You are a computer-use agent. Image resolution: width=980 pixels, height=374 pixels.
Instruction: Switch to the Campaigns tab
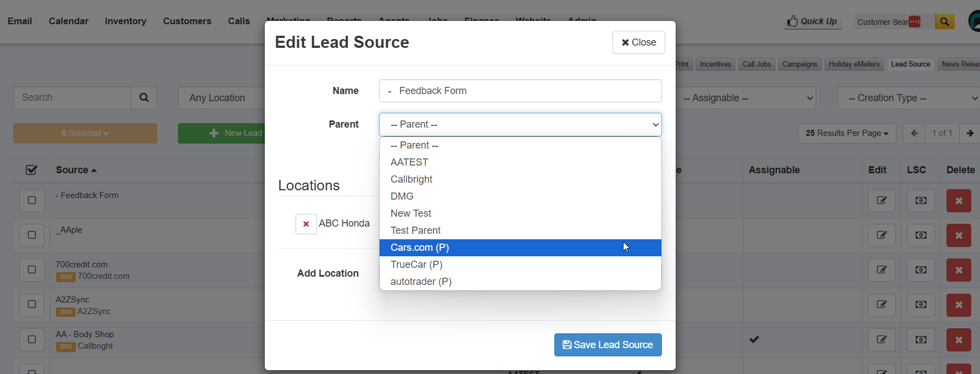[800, 64]
